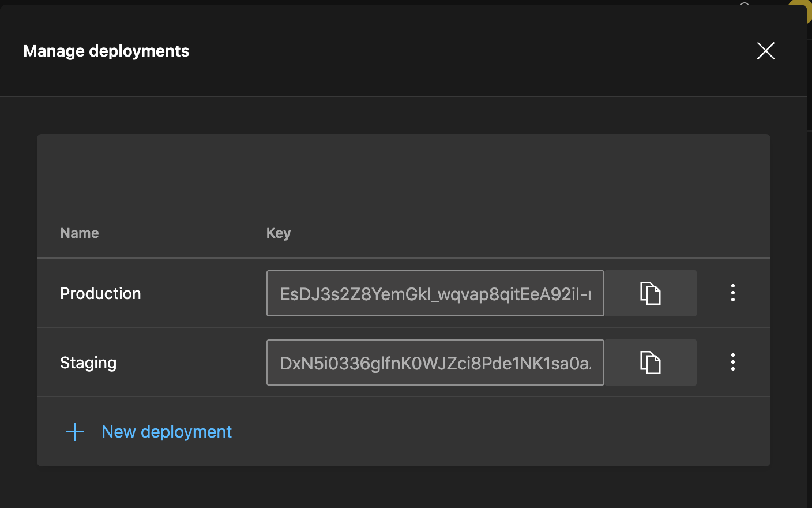
Task: Click the copy-pages icon in the Production row
Action: (x=651, y=293)
